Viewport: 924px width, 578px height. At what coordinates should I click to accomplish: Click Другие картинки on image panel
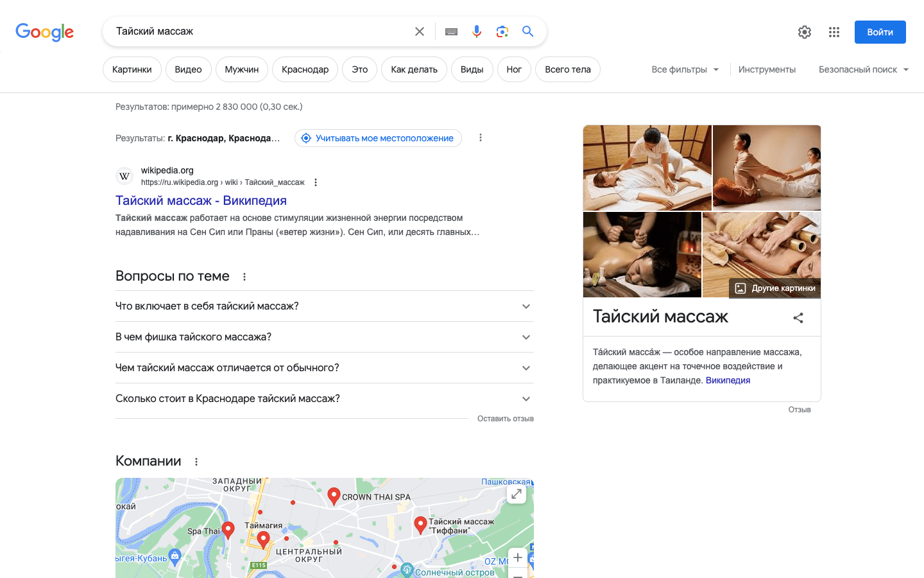coord(775,288)
